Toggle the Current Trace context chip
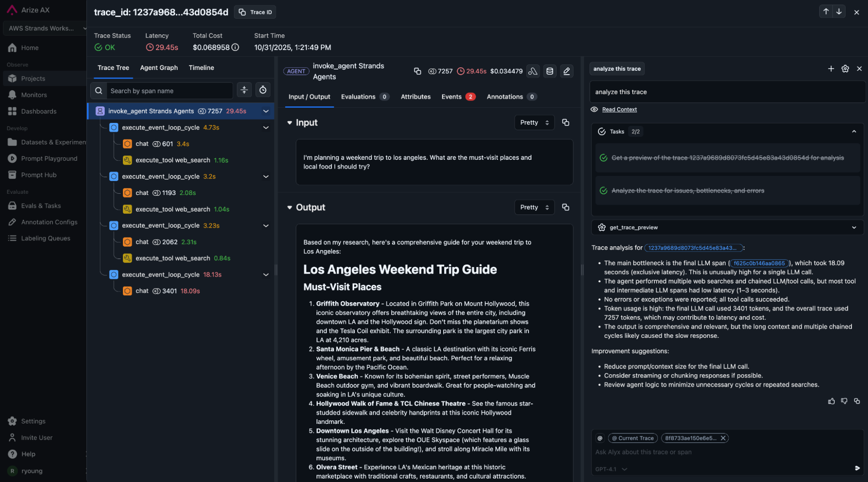Screen dimensions: 868x482 pos(633,438)
